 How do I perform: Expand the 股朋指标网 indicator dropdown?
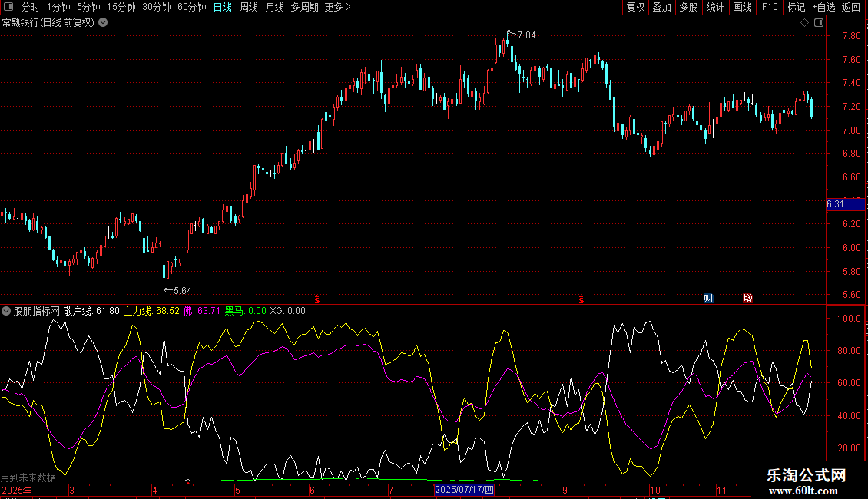6,311
